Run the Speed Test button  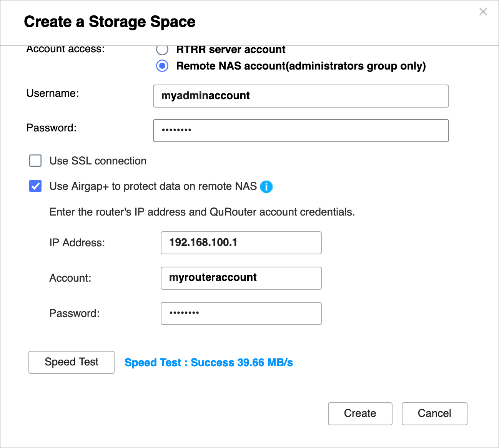point(72,362)
